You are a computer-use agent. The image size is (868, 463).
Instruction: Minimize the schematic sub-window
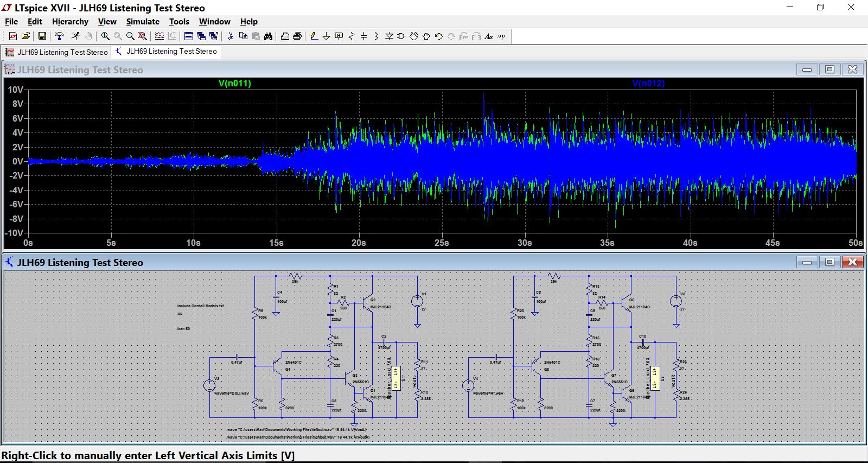(807, 262)
